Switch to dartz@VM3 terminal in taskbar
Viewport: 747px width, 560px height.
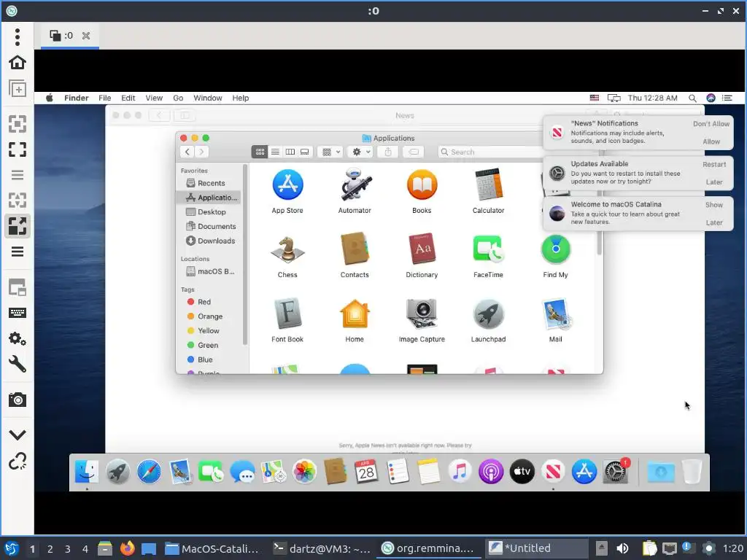322,548
